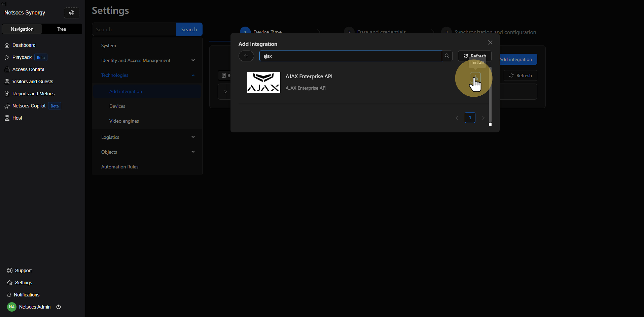Switch to the Tree view toggle
Image resolution: width=644 pixels, height=317 pixels.
[62, 29]
